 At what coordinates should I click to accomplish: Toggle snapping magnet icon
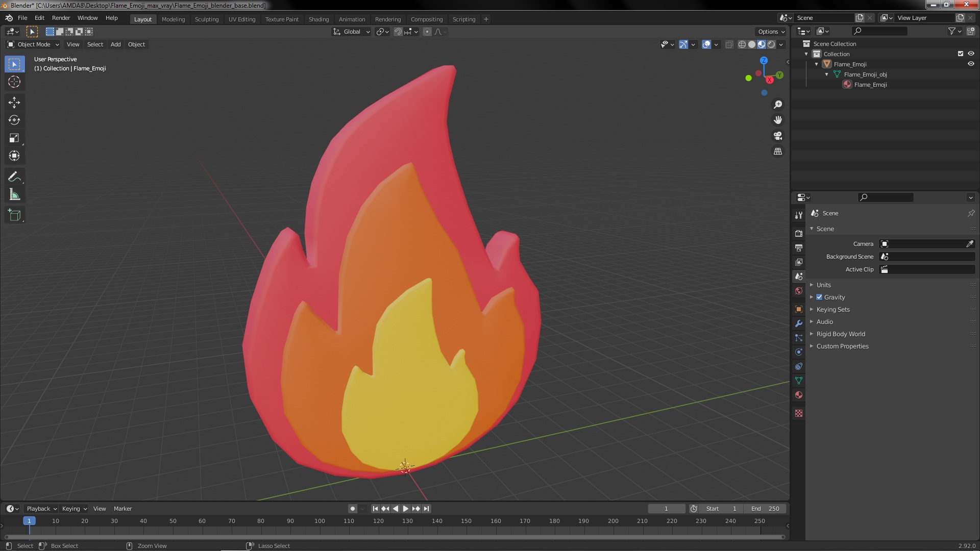tap(398, 32)
